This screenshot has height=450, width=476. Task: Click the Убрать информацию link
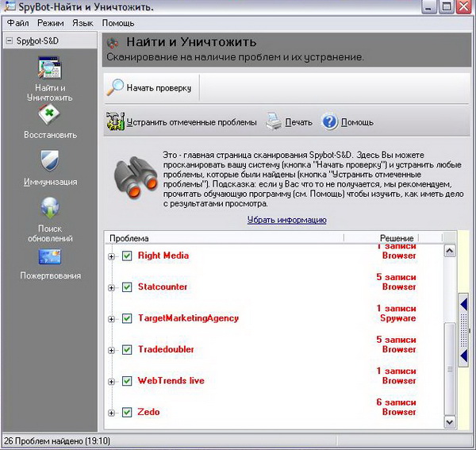click(287, 220)
